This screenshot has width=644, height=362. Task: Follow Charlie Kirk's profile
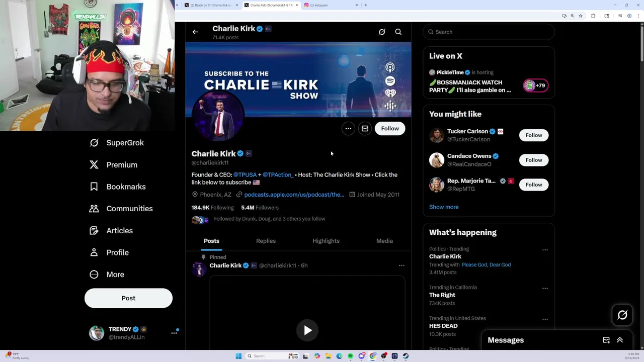[390, 129]
